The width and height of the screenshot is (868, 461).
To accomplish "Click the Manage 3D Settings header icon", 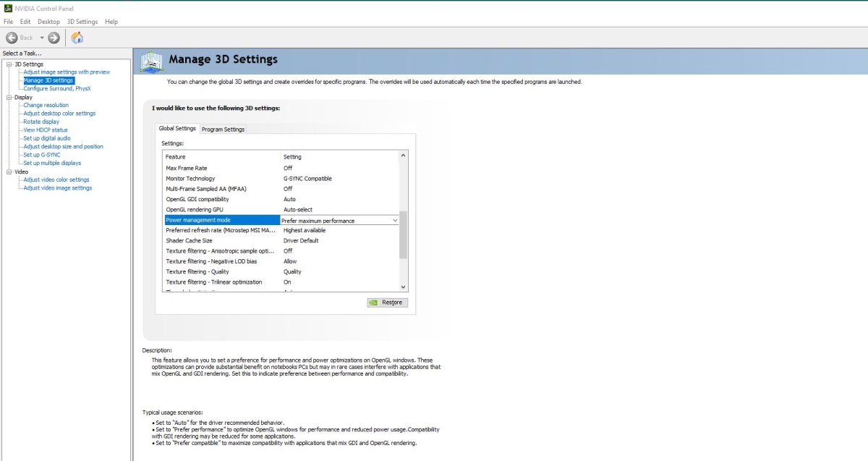I will tap(152, 62).
